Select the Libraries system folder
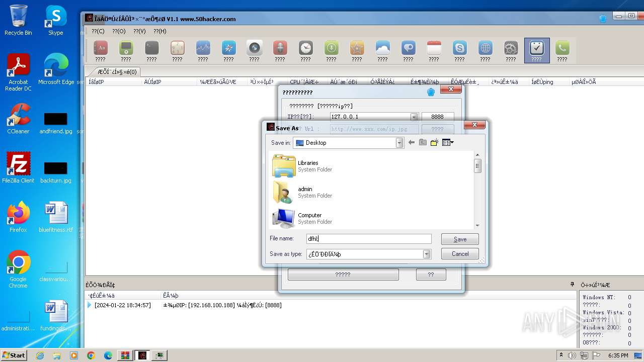 [302, 166]
